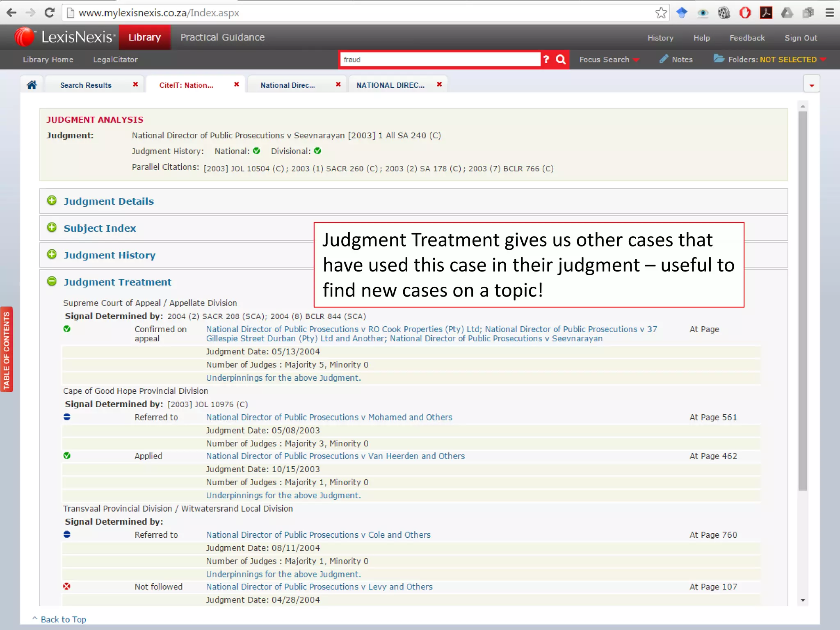The image size is (840, 630).
Task: Click Sign Out
Action: click(x=801, y=38)
